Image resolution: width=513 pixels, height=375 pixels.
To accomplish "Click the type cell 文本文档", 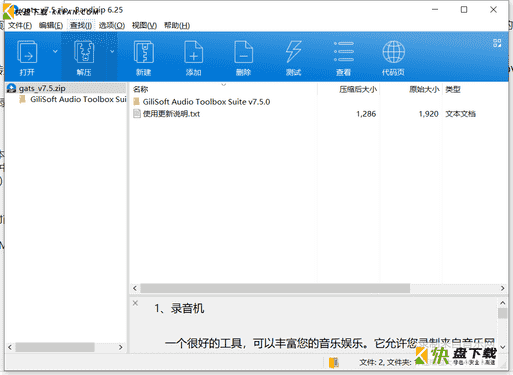I will tap(461, 114).
